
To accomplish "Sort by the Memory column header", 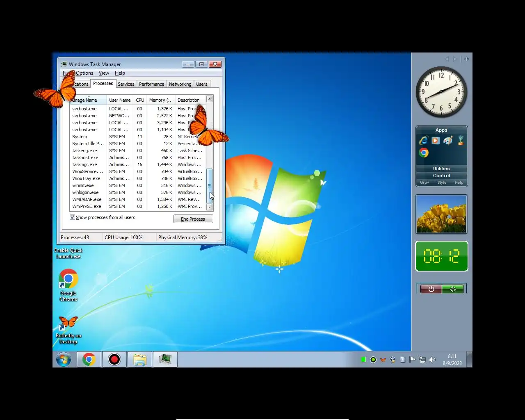I will click(161, 100).
